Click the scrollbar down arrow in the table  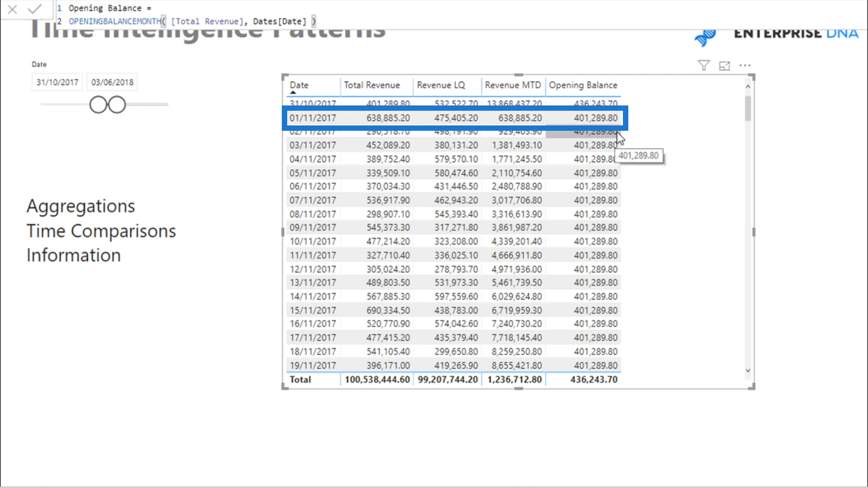tap(748, 371)
